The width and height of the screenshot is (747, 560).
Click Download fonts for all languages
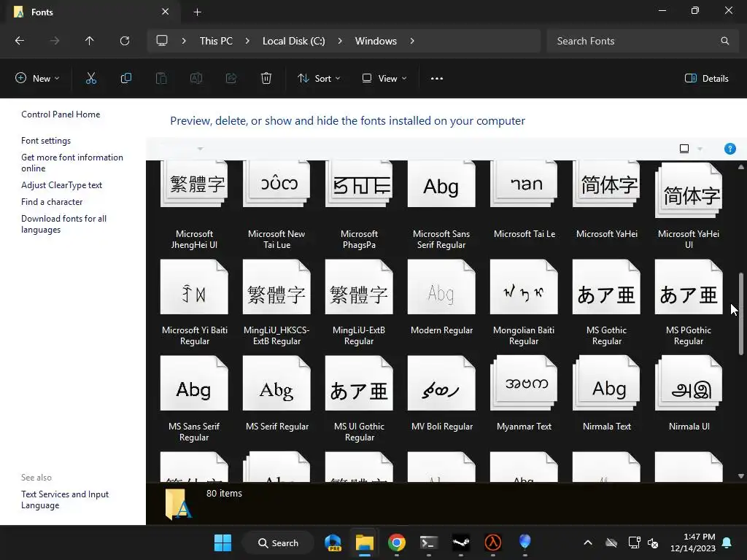64,224
